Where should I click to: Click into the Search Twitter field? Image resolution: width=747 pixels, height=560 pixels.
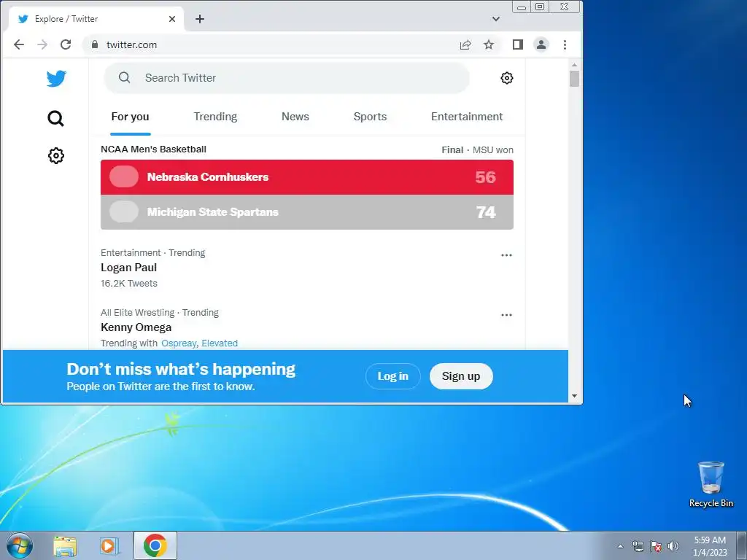(x=287, y=78)
